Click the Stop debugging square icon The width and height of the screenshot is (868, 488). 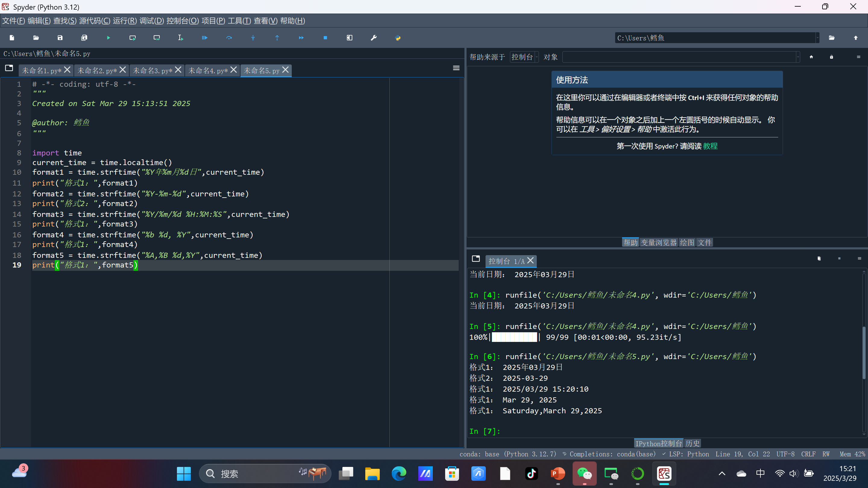point(325,38)
